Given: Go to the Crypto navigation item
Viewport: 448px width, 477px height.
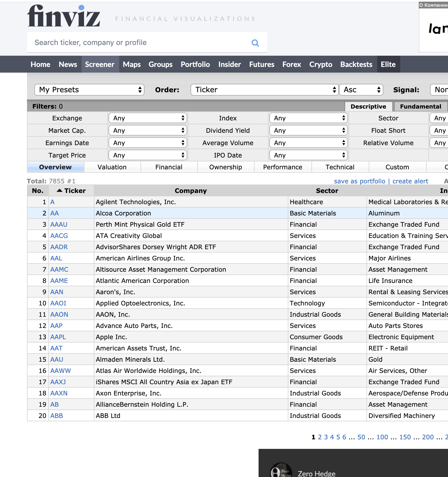Looking at the screenshot, I should (x=321, y=64).
